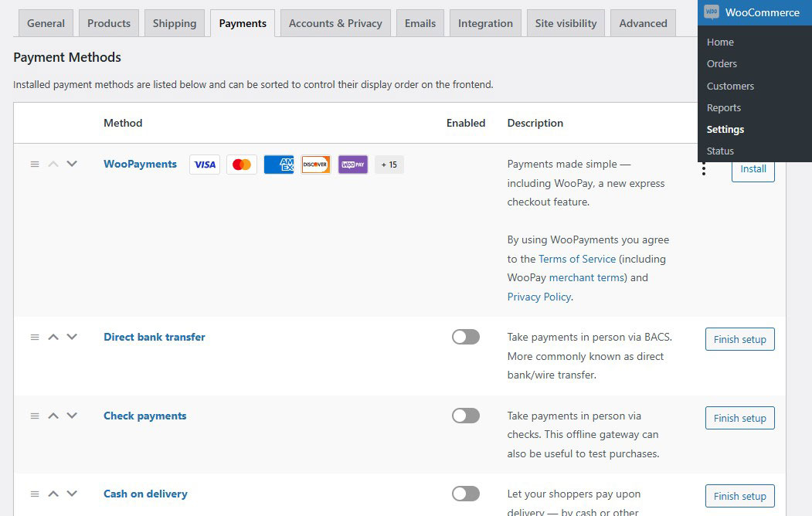Move Direct bank transfer down
This screenshot has height=516, width=812.
pyautogui.click(x=72, y=337)
